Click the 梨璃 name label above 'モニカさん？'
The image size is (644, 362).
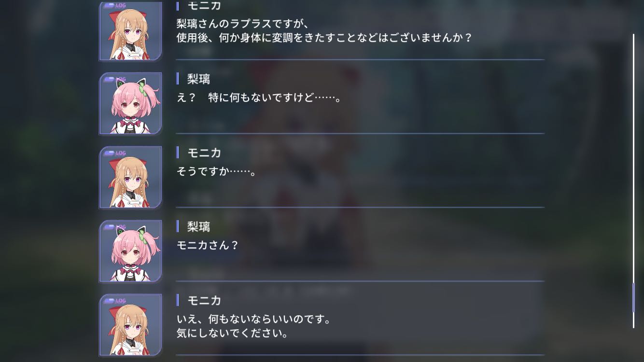click(x=198, y=226)
